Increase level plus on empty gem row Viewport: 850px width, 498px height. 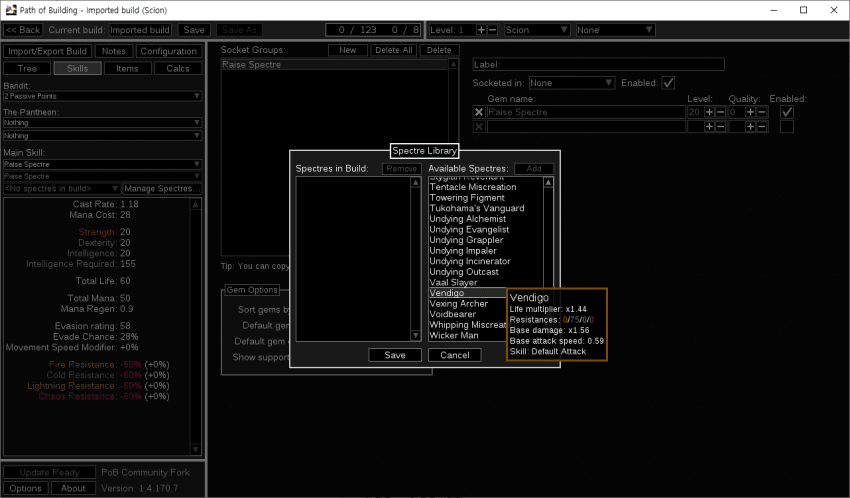(x=709, y=126)
